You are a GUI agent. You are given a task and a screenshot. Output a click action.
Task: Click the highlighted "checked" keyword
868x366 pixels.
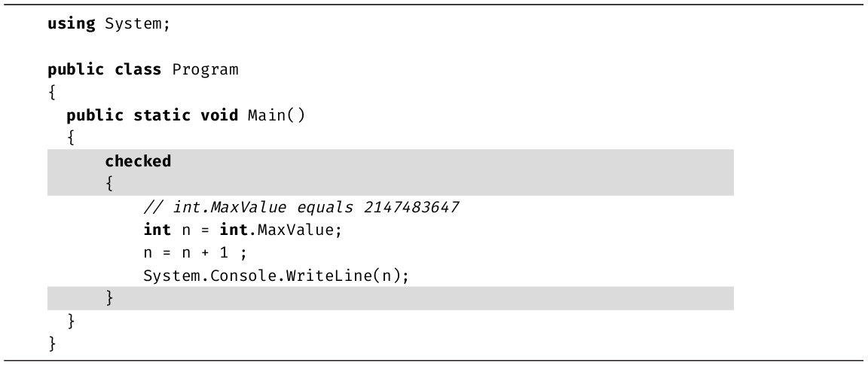click(x=138, y=161)
